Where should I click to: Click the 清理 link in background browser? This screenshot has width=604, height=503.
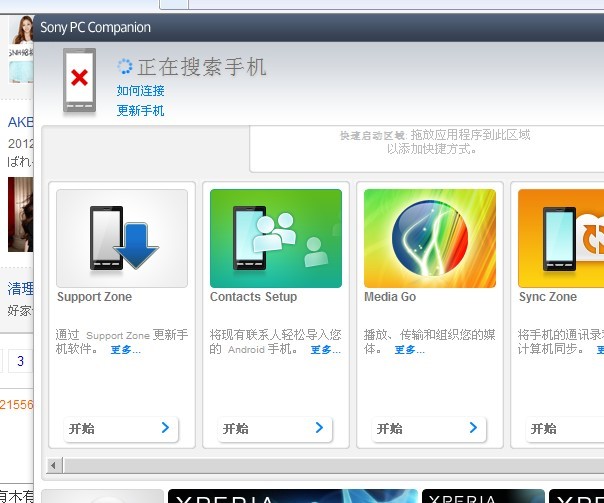click(20, 288)
